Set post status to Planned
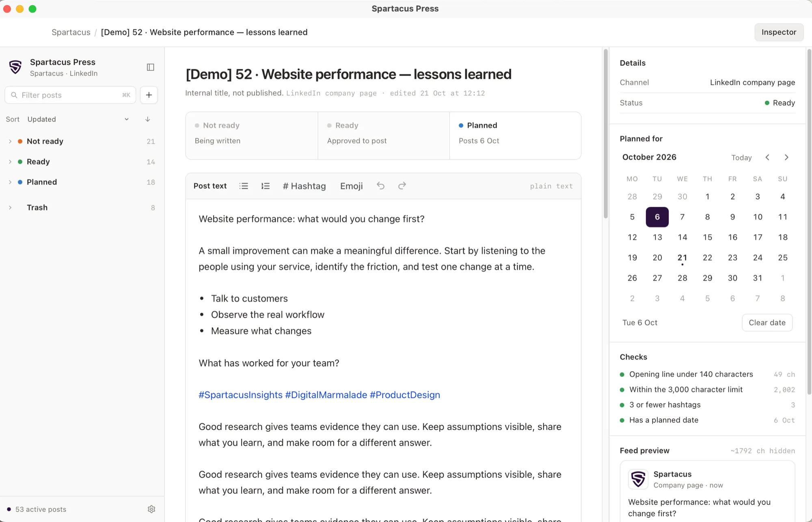 point(515,136)
